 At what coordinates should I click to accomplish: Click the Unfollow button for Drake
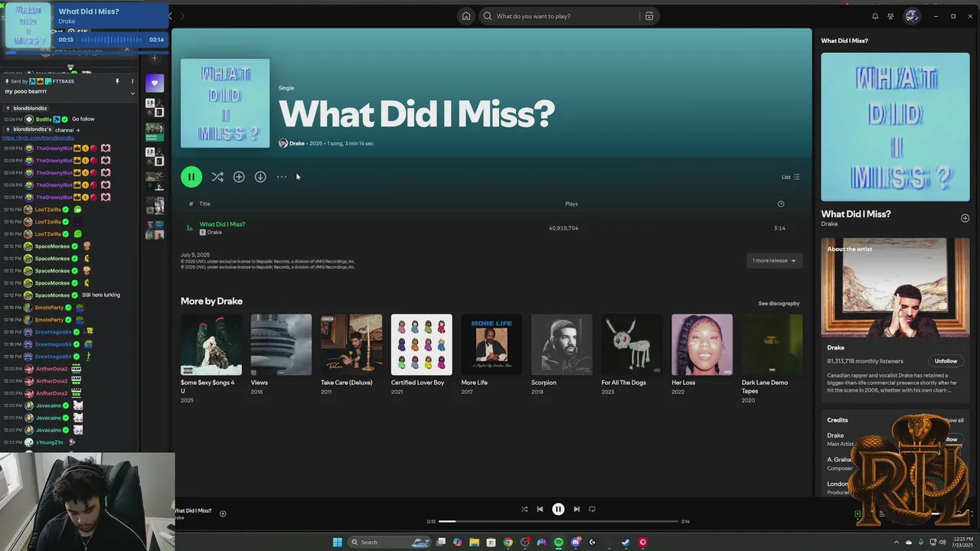click(946, 360)
